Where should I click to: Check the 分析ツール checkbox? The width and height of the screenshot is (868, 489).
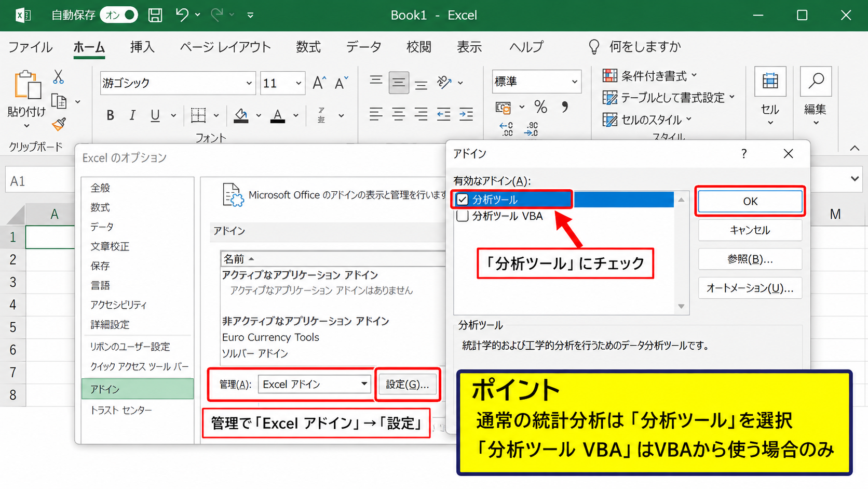463,200
